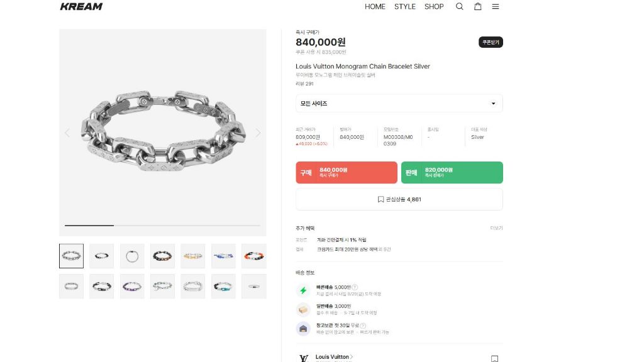
Task: Toggle Louis Vuitton brand bookmark icon
Action: [494, 359]
